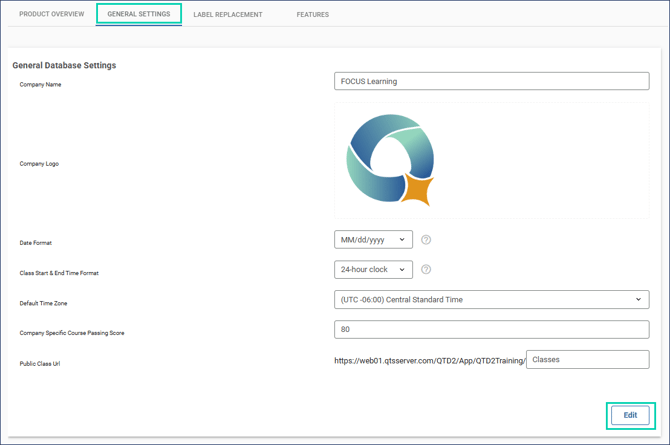Go to the Label Replacement tab
Image resolution: width=670 pixels, height=445 pixels.
[228, 15]
